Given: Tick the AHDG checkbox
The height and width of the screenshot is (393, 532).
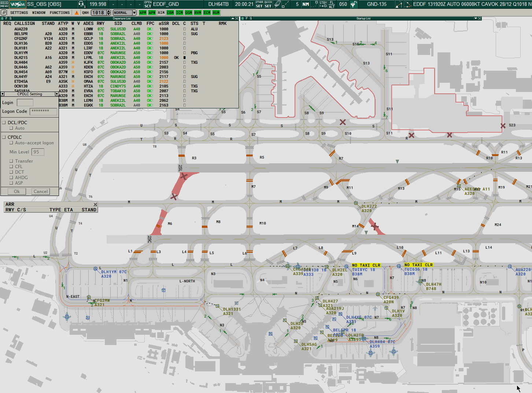Looking at the screenshot, I should (11, 178).
